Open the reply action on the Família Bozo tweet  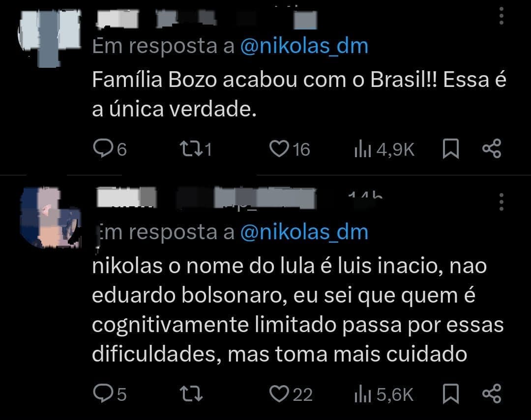coord(105,148)
